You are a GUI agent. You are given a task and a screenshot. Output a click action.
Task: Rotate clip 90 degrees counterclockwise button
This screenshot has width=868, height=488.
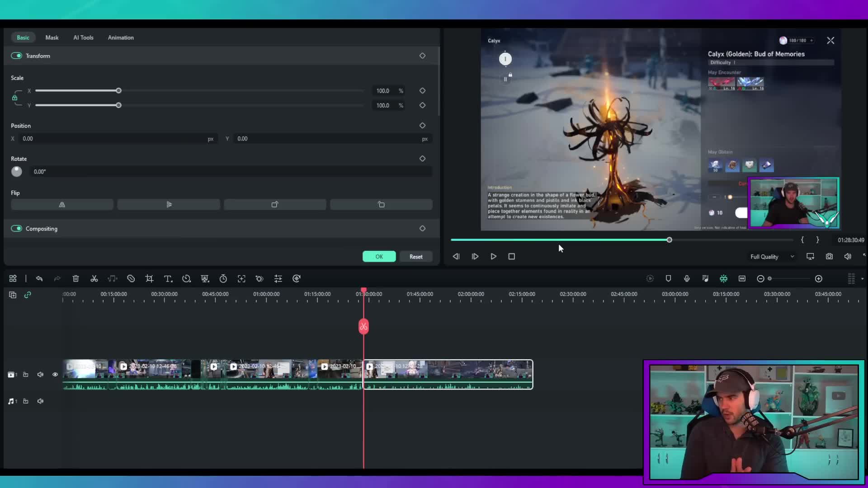tap(381, 205)
